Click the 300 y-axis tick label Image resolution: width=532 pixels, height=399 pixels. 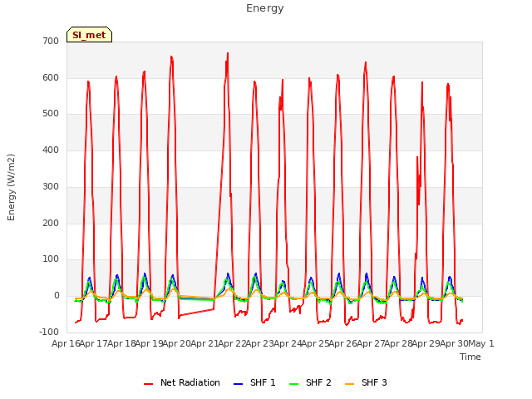pyautogui.click(x=51, y=186)
